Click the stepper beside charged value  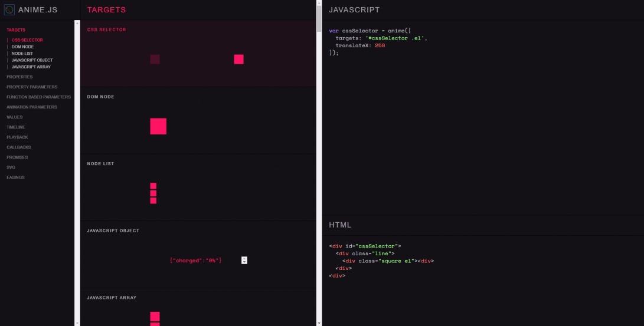point(244,261)
